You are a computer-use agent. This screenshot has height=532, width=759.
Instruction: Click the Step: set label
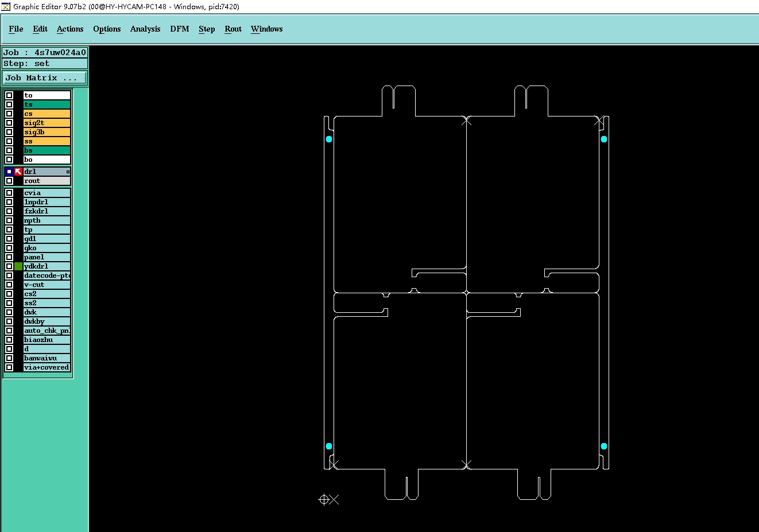pos(45,64)
